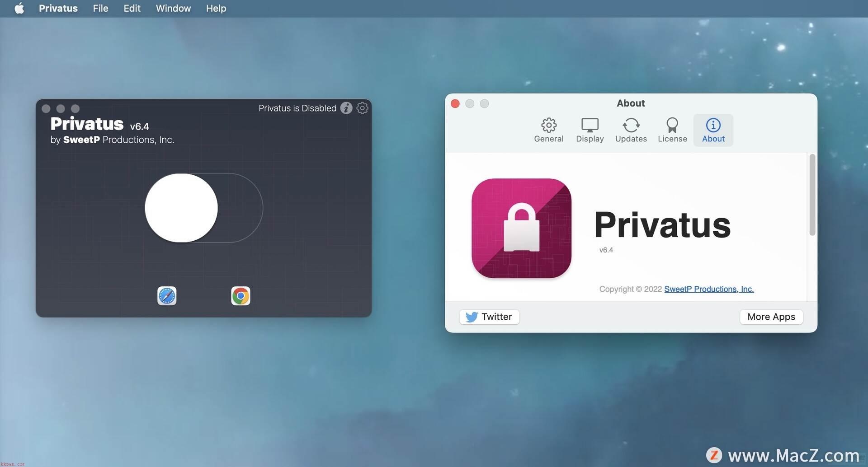Click the Safari browser icon in Privatus
The image size is (868, 467).
[167, 296]
